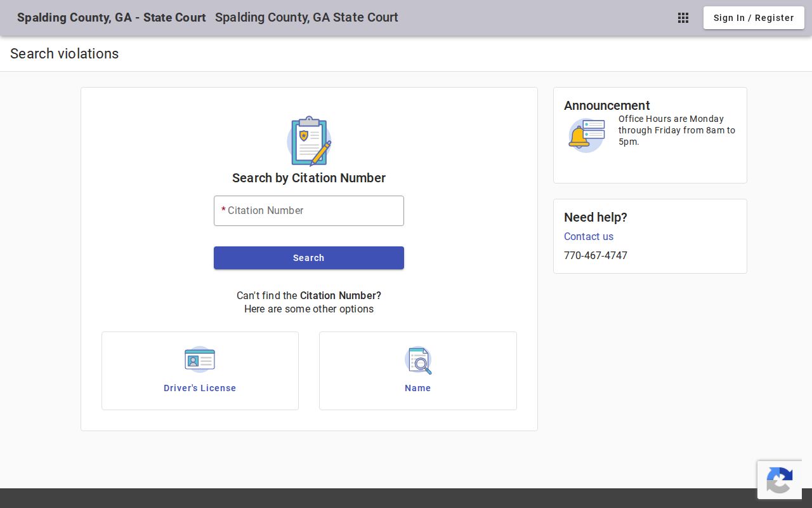The height and width of the screenshot is (508, 812).
Task: Click the announcement bell icon
Action: [x=587, y=135]
